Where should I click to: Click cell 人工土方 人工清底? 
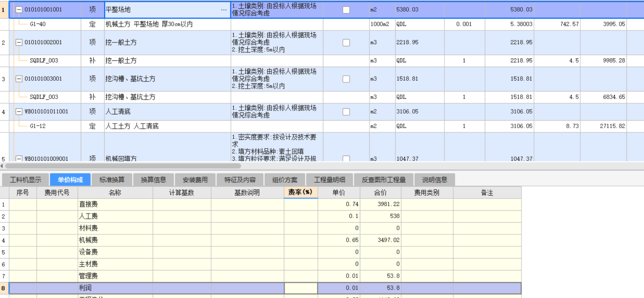132,126
